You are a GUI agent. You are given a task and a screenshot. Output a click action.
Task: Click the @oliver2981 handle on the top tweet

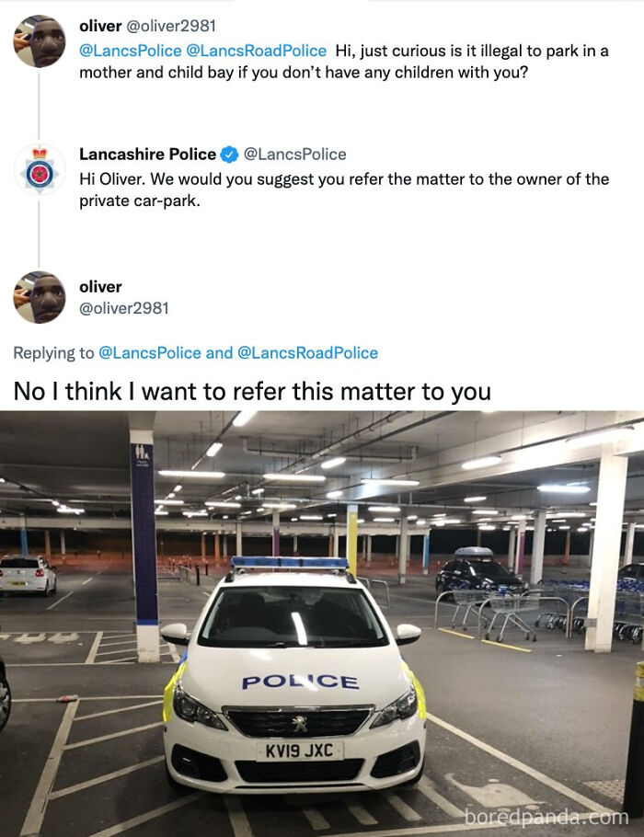tap(171, 26)
